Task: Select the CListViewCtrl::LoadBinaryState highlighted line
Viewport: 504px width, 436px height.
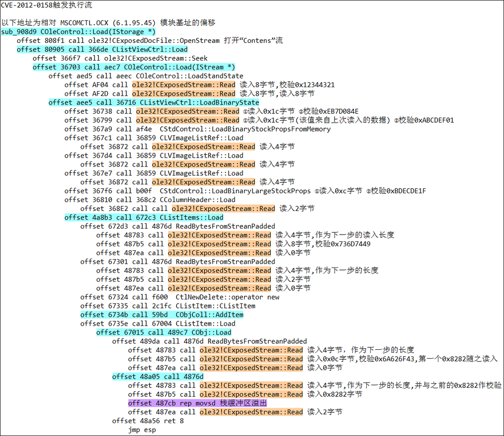Action: pyautogui.click(x=154, y=102)
